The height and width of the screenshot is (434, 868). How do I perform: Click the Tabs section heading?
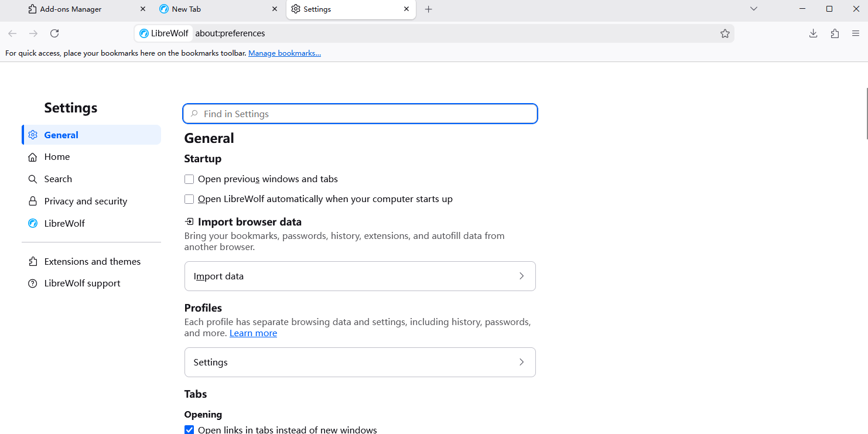[x=196, y=394]
